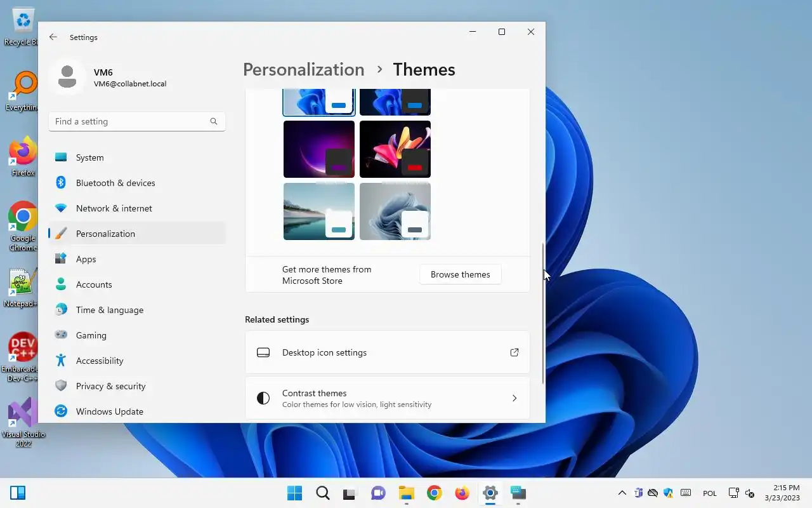Click the Get more themes from Microsoft Store text
Image resolution: width=812 pixels, height=508 pixels.
(x=327, y=275)
